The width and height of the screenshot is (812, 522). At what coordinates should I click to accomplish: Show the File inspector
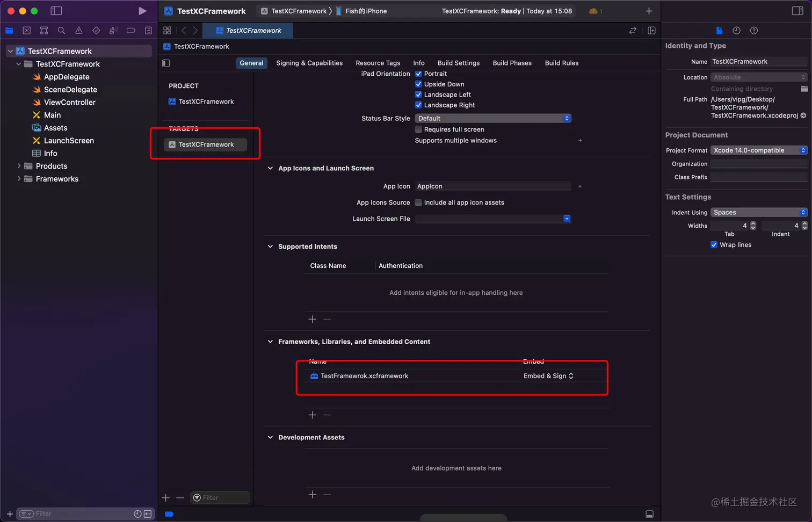[x=719, y=31]
